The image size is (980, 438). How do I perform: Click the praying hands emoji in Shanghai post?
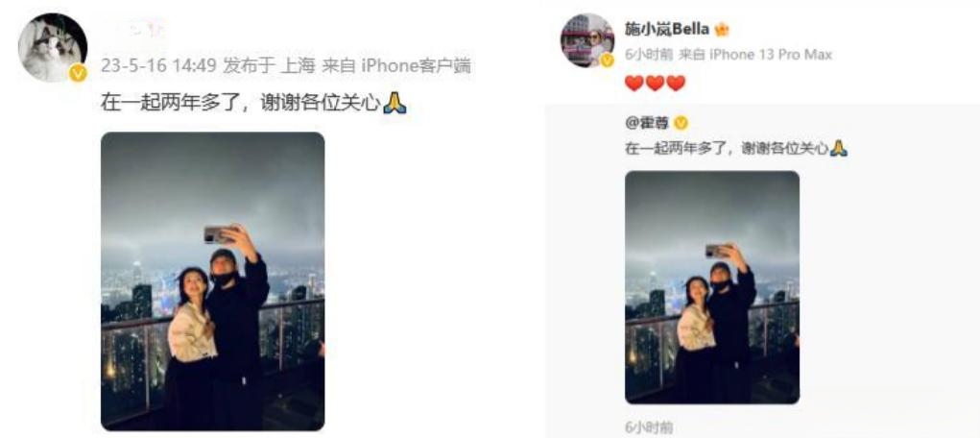(395, 103)
